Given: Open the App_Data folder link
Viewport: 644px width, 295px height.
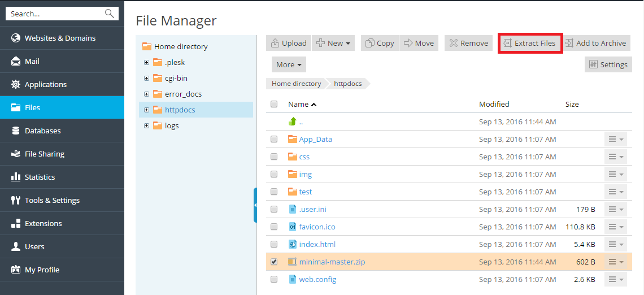Looking at the screenshot, I should click(x=315, y=139).
